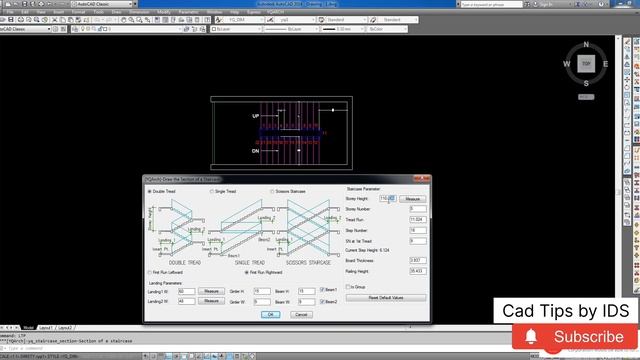Click Measure next to Storey Height

coord(412,199)
